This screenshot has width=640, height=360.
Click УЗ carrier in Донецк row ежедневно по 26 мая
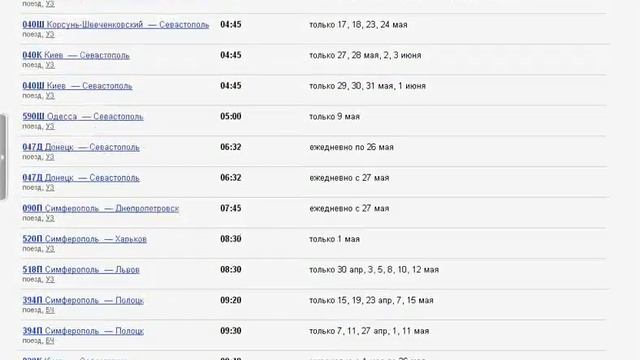click(50, 157)
